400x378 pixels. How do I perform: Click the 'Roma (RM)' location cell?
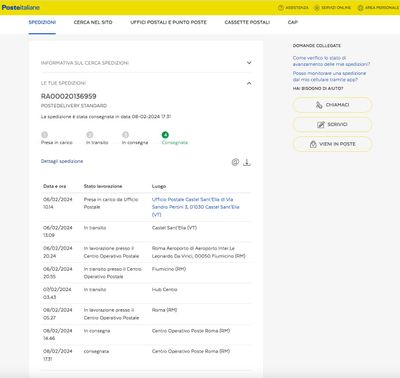coord(164,310)
